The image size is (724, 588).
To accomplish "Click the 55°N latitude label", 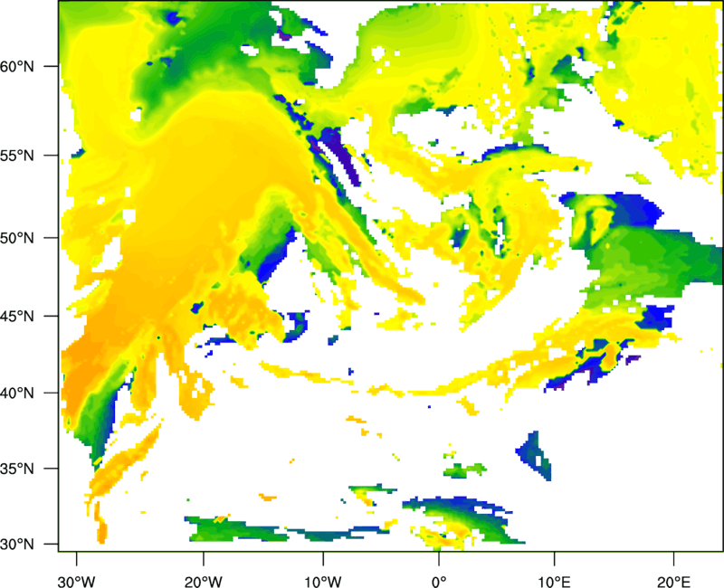I will click(17, 156).
